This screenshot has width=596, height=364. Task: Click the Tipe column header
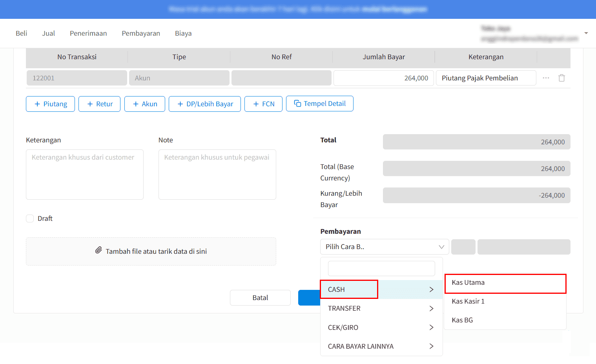pyautogui.click(x=179, y=57)
